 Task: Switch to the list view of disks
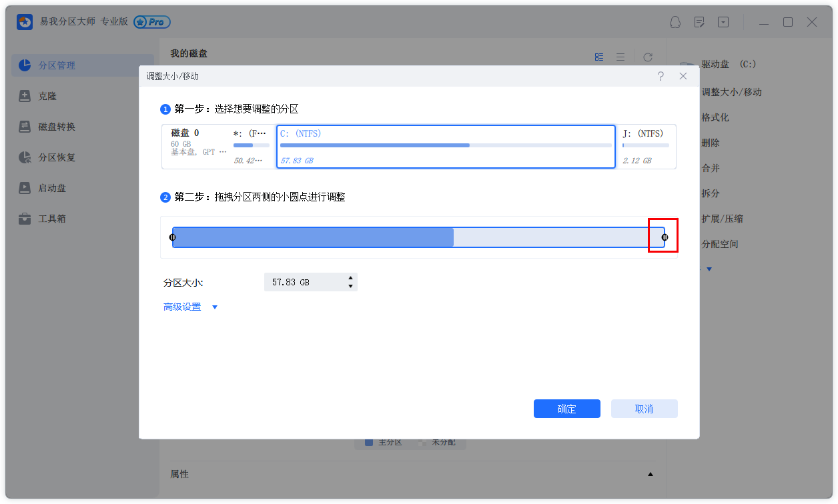[620, 57]
